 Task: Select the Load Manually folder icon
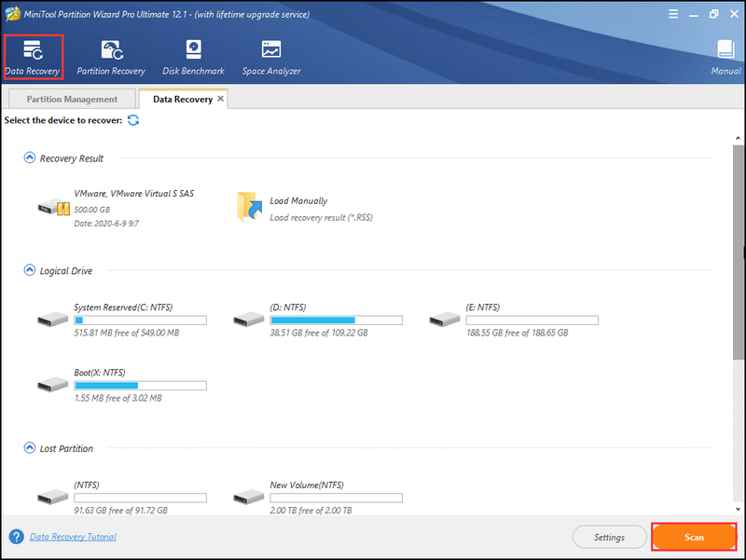249,206
